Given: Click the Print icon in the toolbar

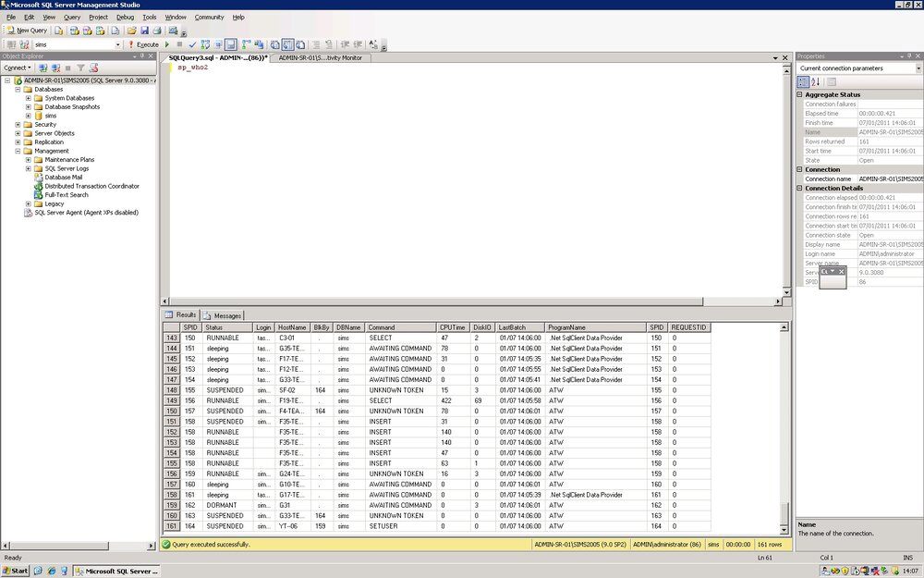Looking at the screenshot, I should point(157,31).
